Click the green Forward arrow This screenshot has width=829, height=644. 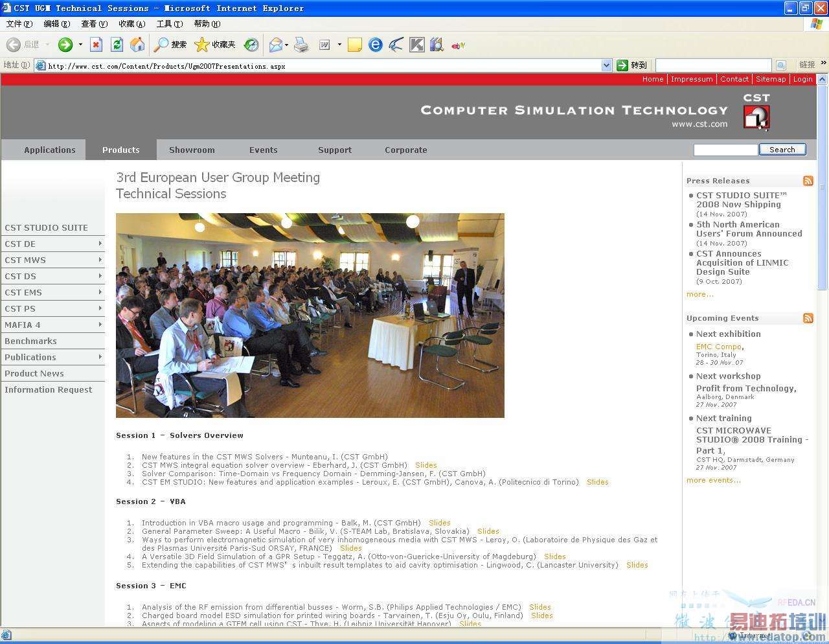point(65,45)
